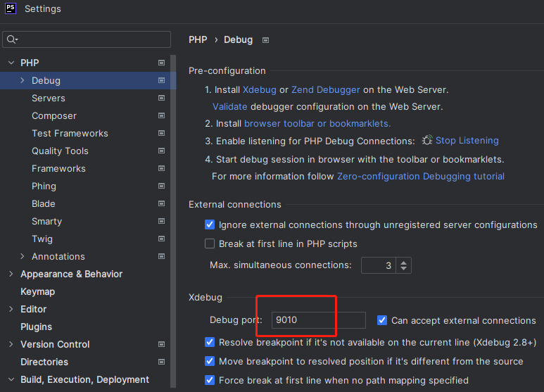Click project-level icon beside Blade
Image resolution: width=544 pixels, height=392 pixels.
click(161, 203)
